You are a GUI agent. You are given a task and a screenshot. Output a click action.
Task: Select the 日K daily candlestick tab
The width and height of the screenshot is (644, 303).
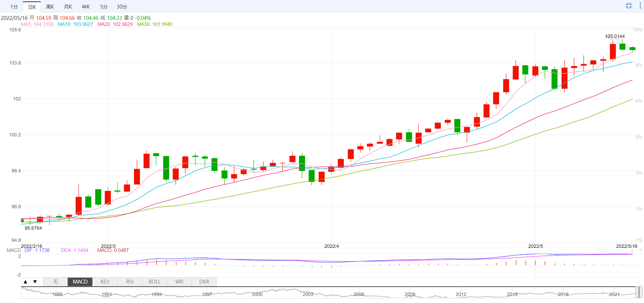(x=32, y=7)
